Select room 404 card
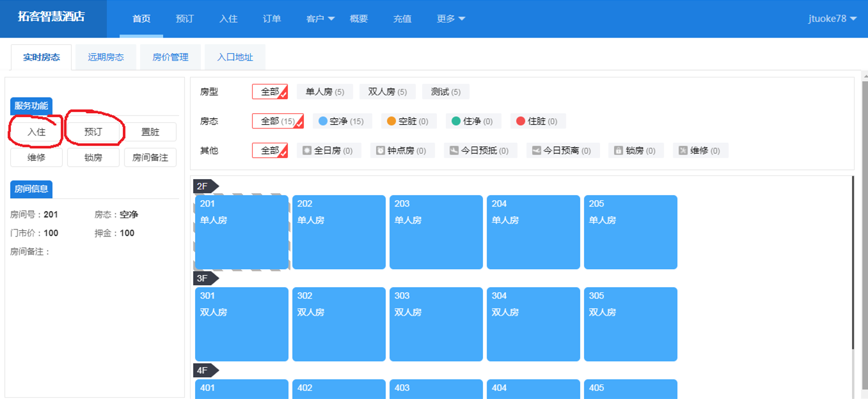Screen dimensions: 868x399 [x=533, y=389]
